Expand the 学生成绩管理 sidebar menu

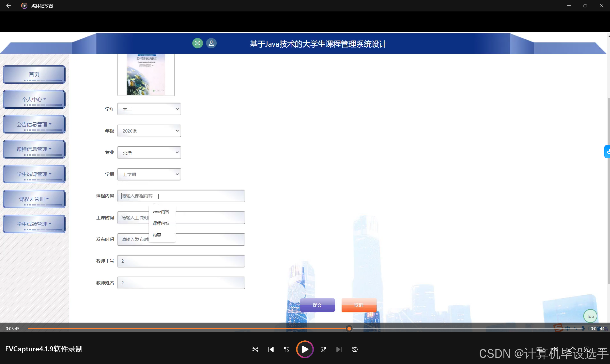34,224
